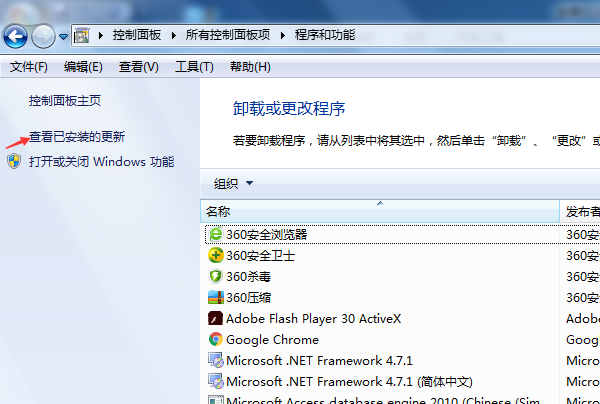Click the 360安全浏览器 program icon
The image size is (600, 404).
215,234
